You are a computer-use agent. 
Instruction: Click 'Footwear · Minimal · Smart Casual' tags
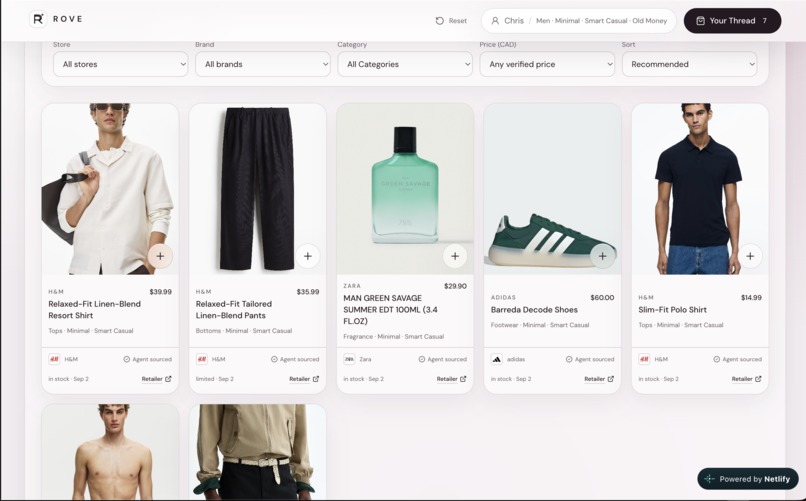click(x=540, y=325)
